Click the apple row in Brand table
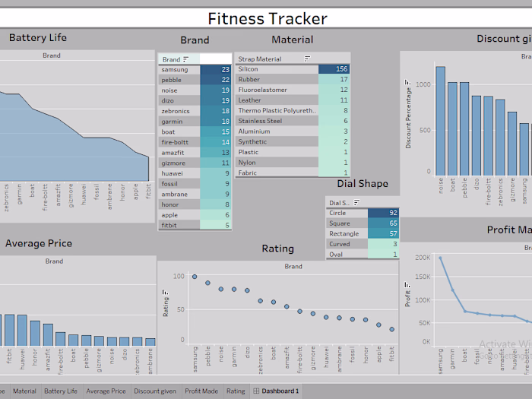This screenshot has width=532, height=399. pos(195,215)
